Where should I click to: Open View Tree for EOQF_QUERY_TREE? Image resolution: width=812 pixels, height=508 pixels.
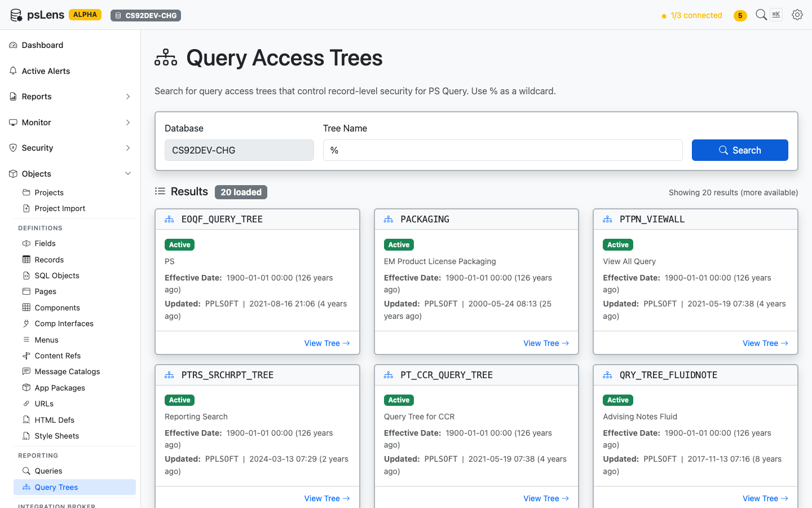click(327, 343)
